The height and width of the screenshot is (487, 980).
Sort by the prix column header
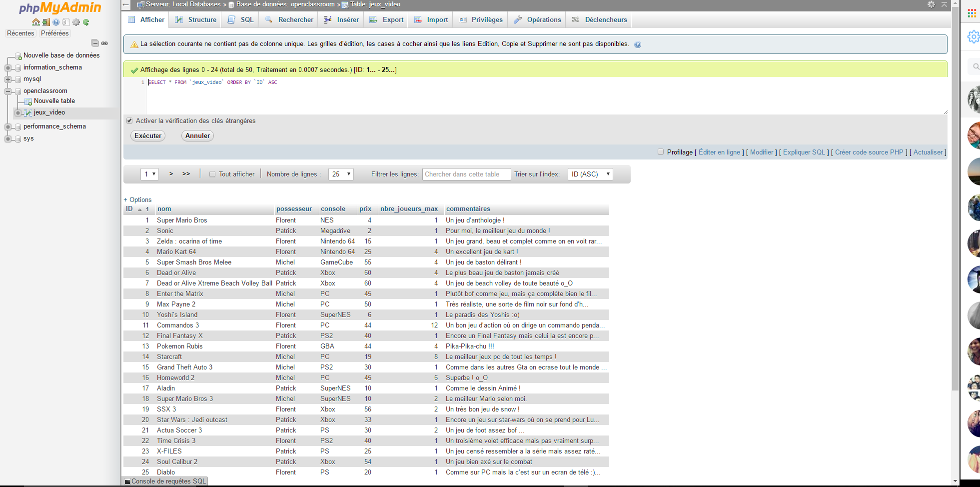(x=365, y=209)
